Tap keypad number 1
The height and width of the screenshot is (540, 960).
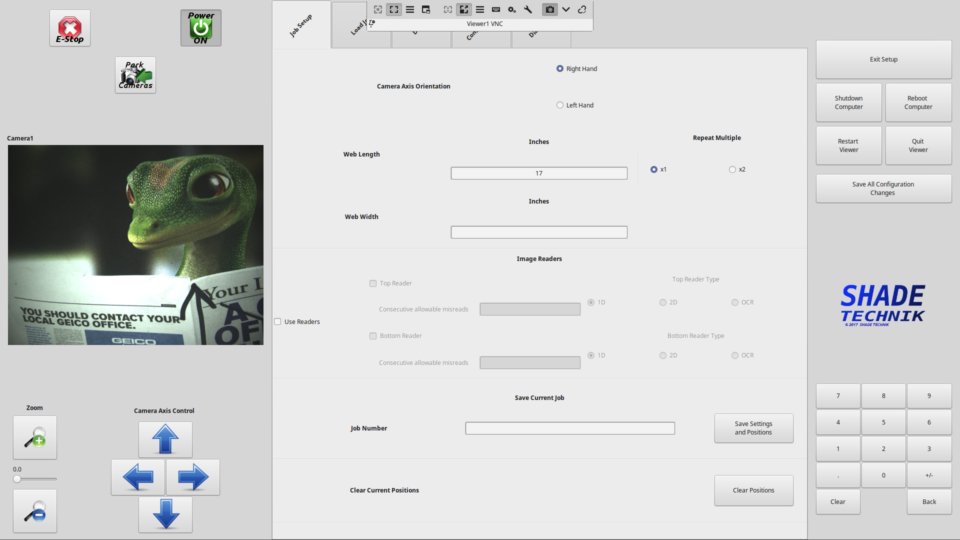click(838, 449)
